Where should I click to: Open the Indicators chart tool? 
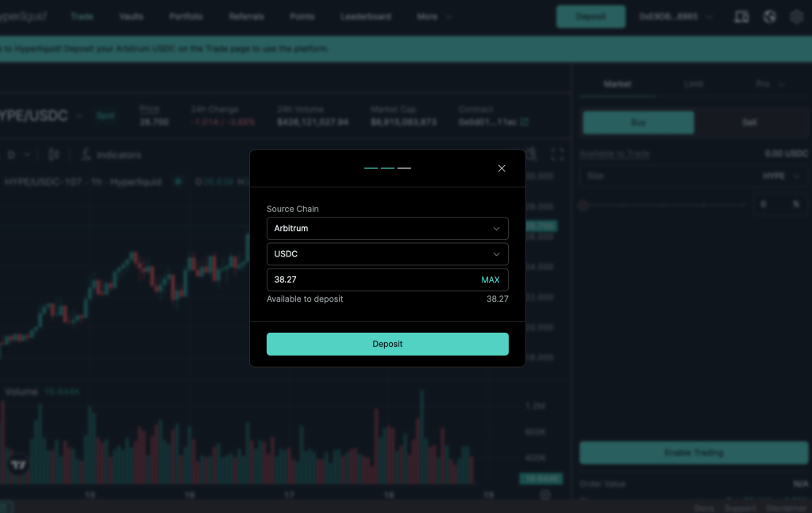pyautogui.click(x=111, y=155)
